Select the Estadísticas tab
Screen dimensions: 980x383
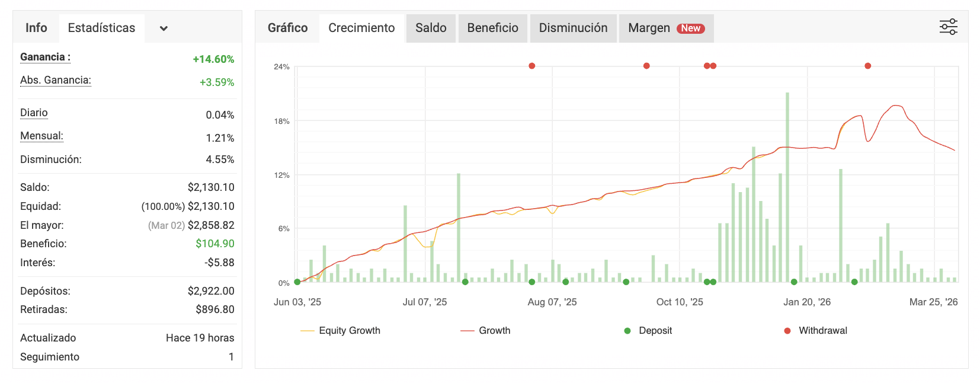point(101,28)
